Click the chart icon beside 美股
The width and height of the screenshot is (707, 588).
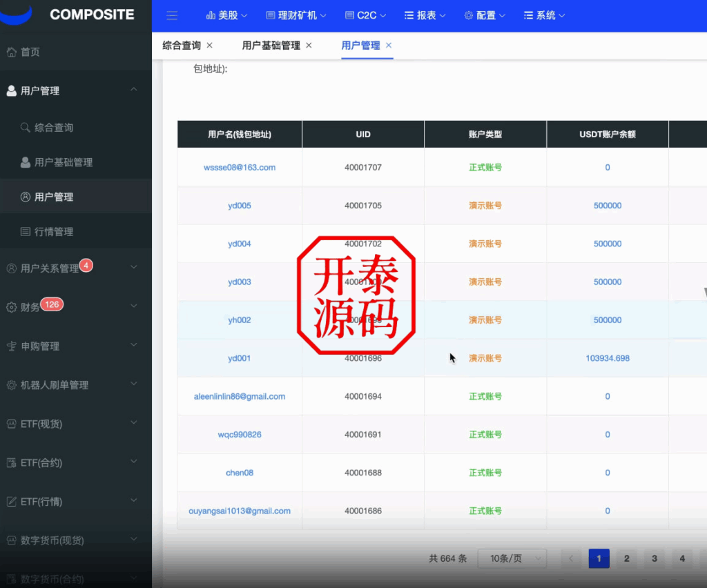tap(211, 15)
